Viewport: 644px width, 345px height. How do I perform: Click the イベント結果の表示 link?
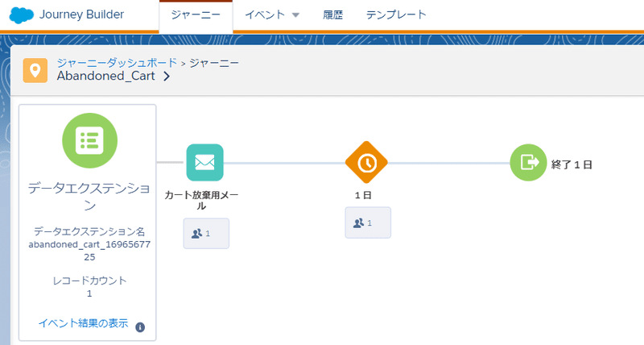(x=84, y=323)
